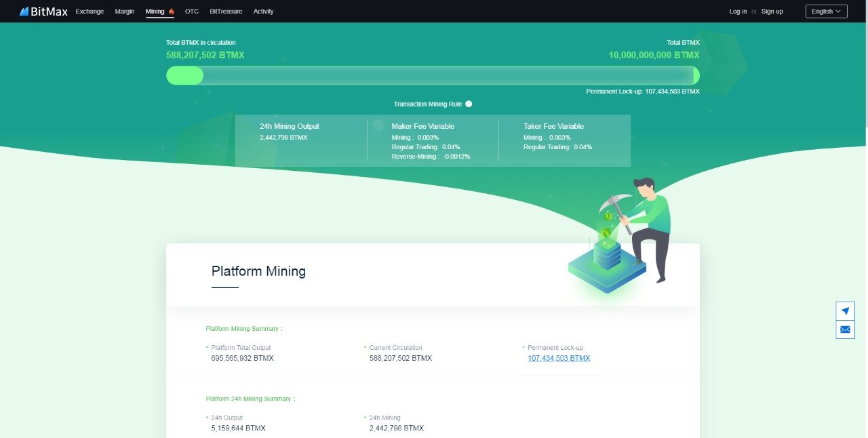This screenshot has width=868, height=438.
Task: Click the Platform Mining heading
Action: coord(258,271)
